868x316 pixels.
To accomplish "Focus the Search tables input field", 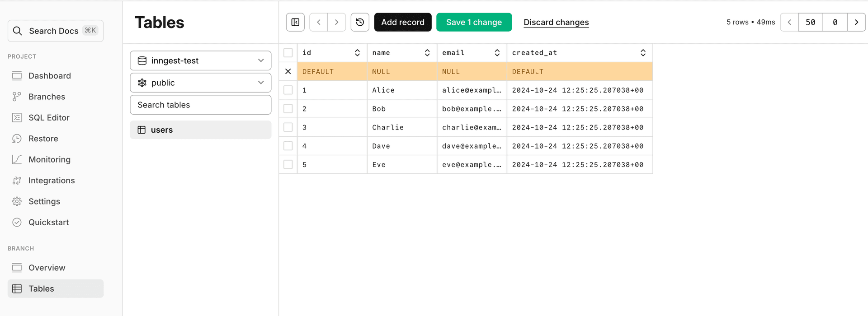I will pos(201,105).
